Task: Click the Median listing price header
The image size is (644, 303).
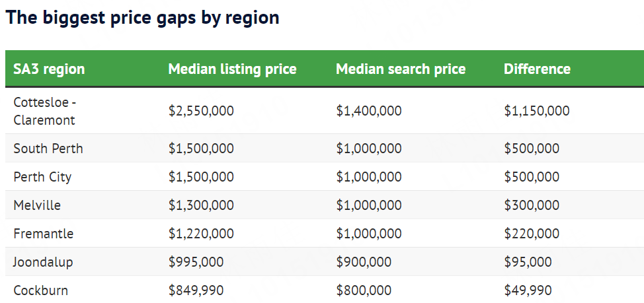Action: (x=232, y=69)
